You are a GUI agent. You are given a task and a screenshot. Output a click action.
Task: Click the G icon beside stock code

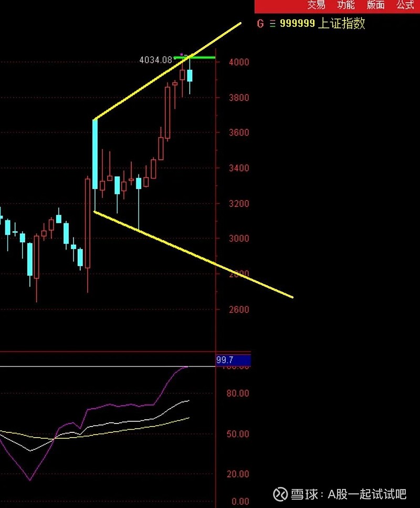click(260, 24)
